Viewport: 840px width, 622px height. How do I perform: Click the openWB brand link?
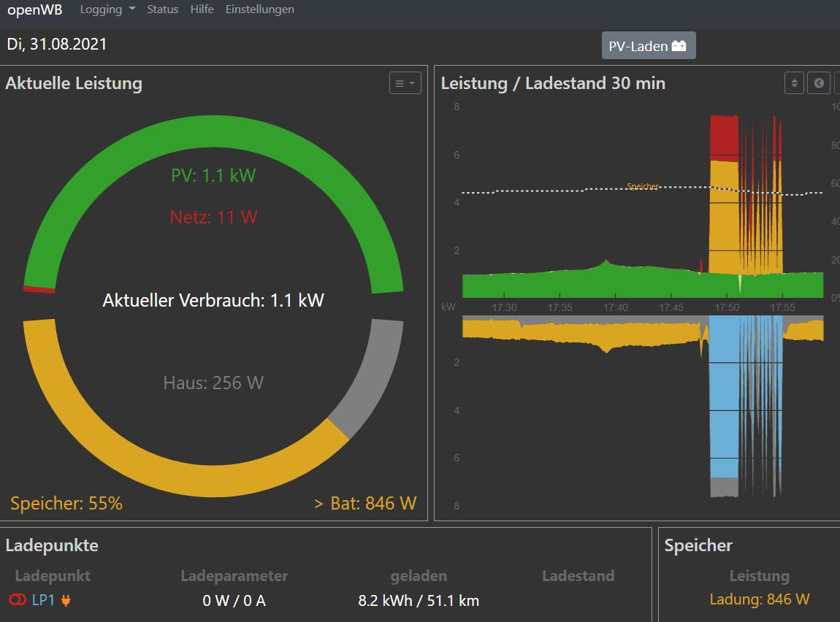tap(35, 10)
